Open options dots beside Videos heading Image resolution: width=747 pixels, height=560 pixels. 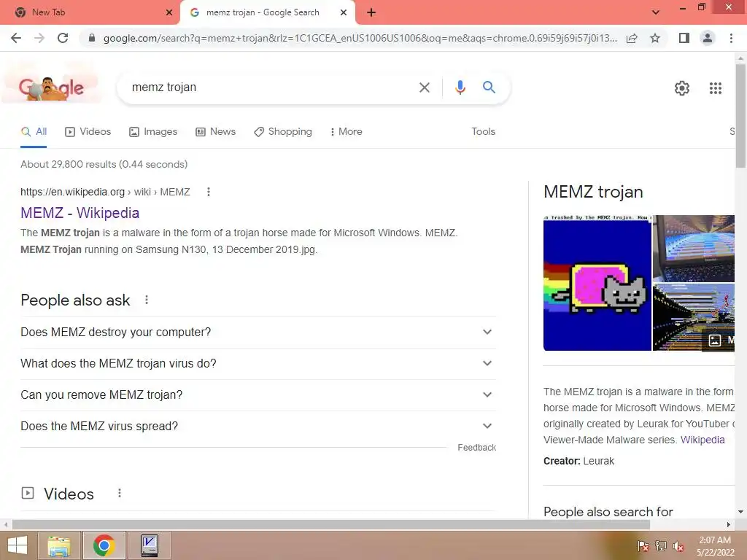tap(120, 493)
